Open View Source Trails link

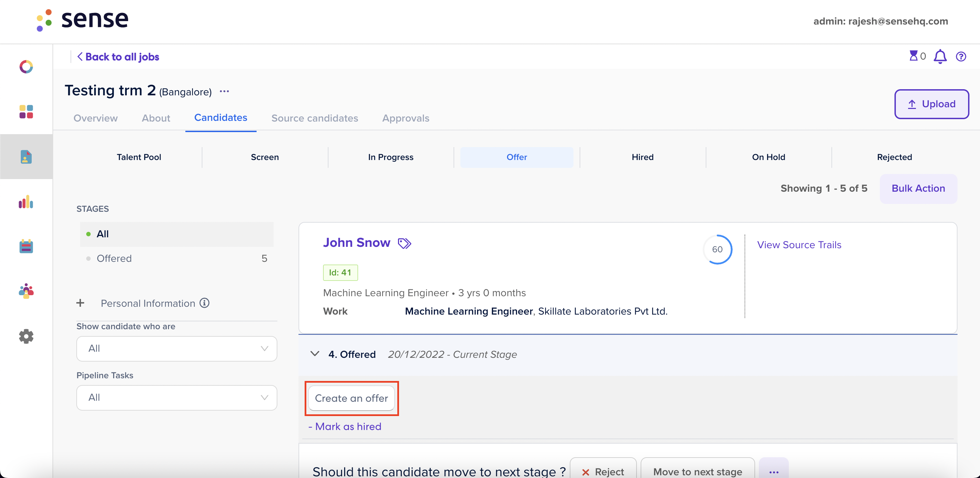(x=799, y=245)
